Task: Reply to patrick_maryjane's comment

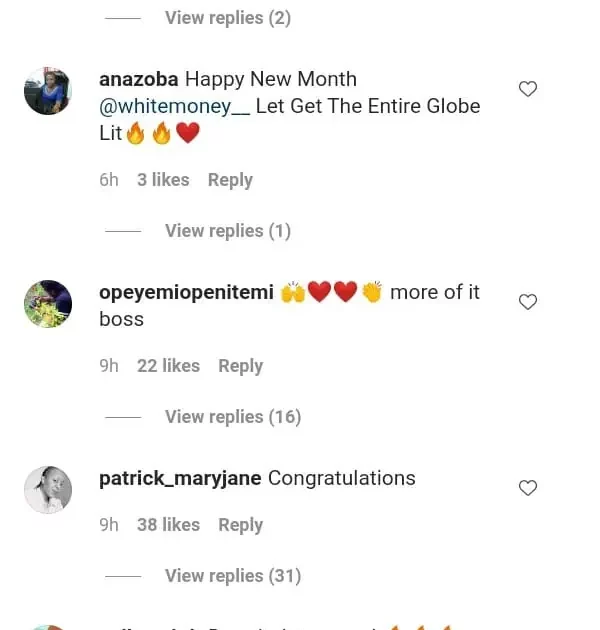Action: 240,525
